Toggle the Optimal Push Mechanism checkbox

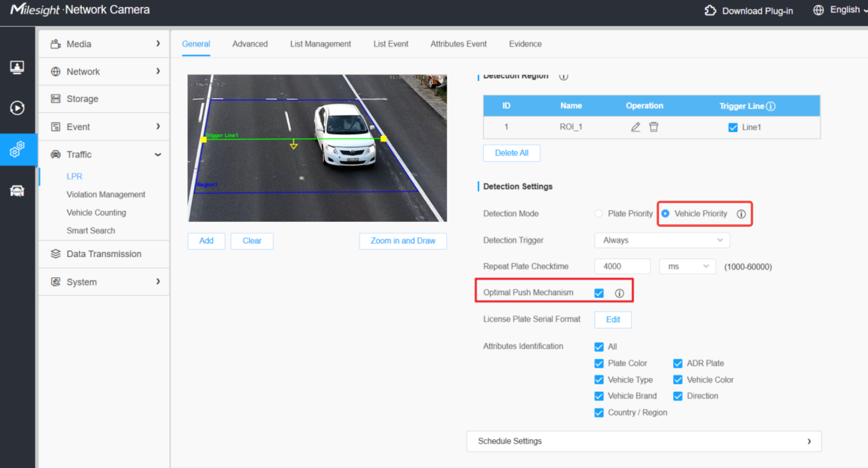tap(599, 293)
